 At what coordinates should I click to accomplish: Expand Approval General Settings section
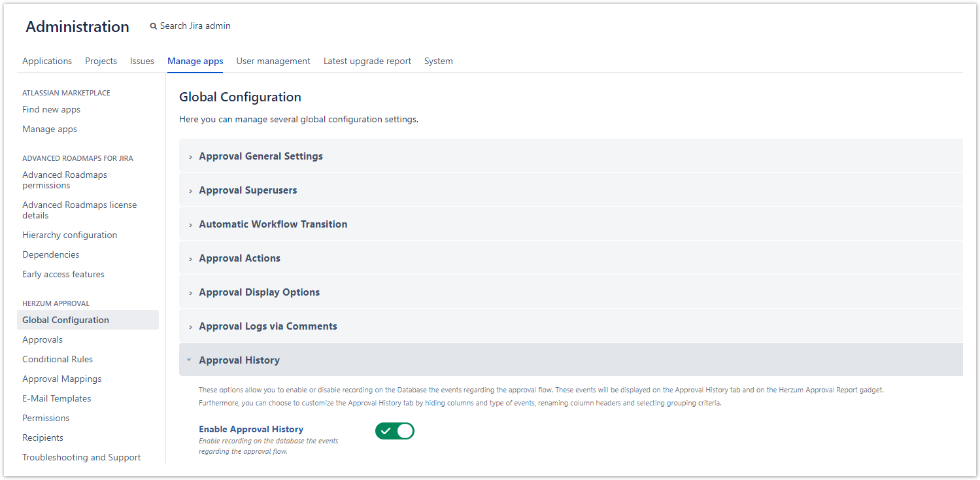click(260, 156)
